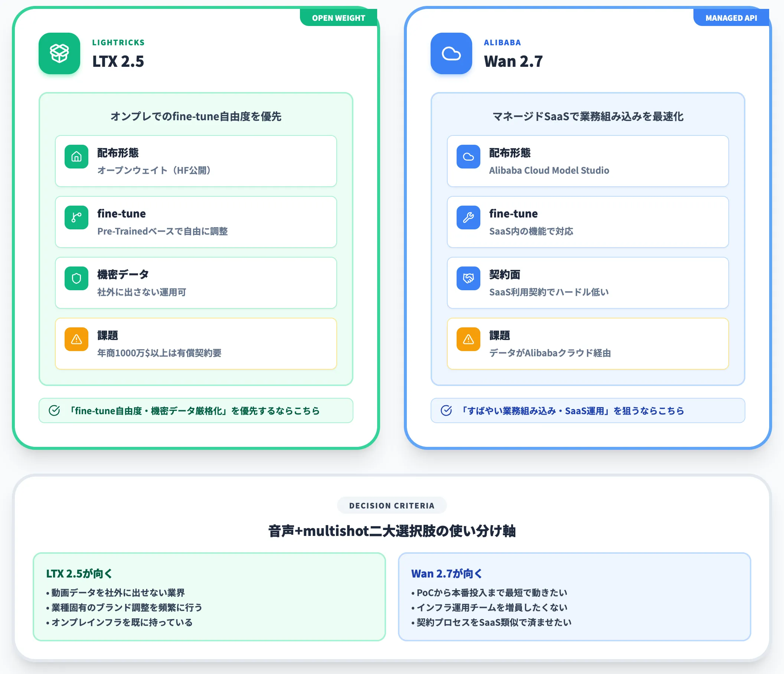
Task: Click the wrench icon beside SaaS内の機能で対応
Action: click(468, 217)
